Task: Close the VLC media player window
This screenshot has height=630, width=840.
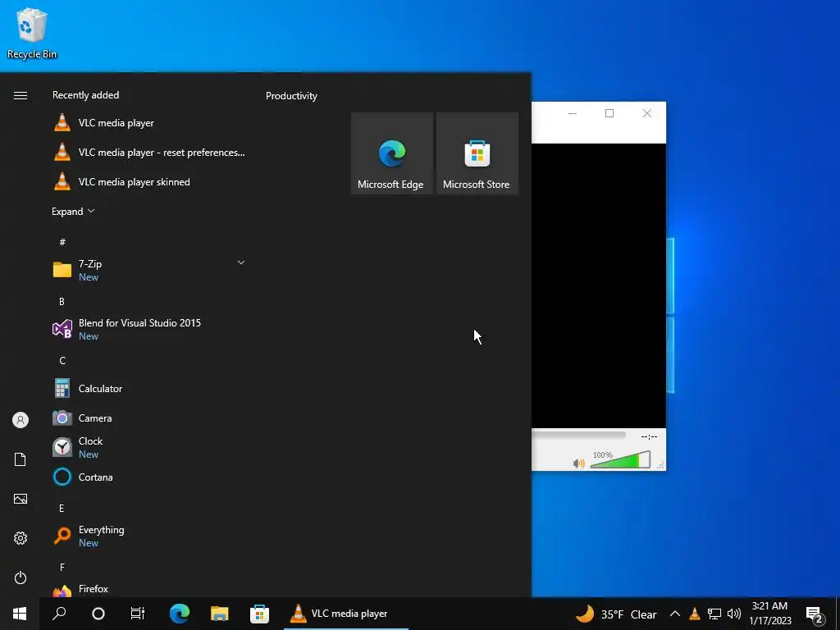Action: (x=646, y=113)
